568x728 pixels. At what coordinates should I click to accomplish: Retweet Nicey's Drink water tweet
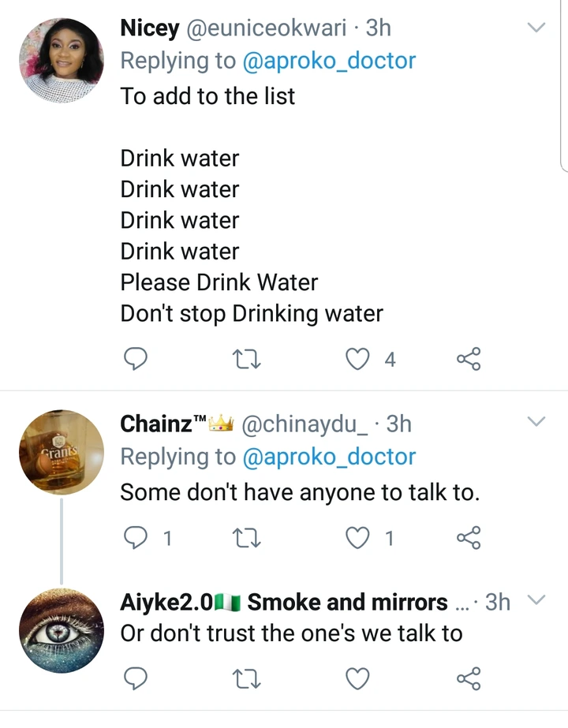pos(248,360)
